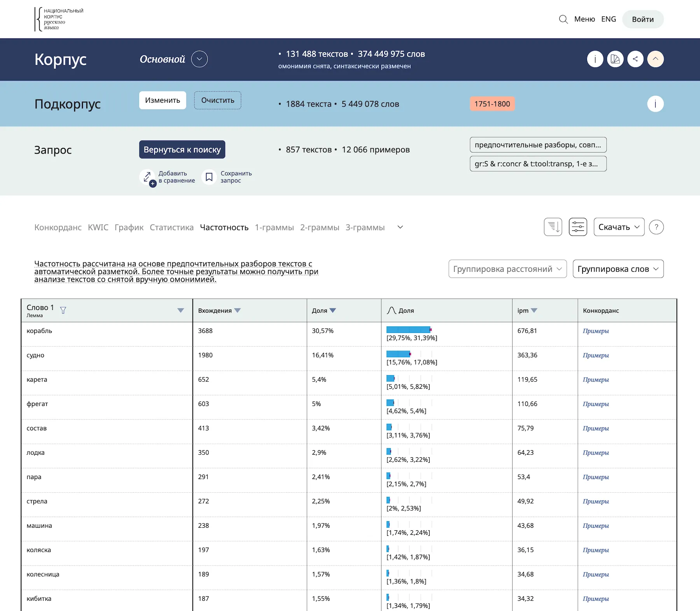Sort by Слово 1 column arrow
This screenshot has width=700, height=611.
(x=180, y=310)
